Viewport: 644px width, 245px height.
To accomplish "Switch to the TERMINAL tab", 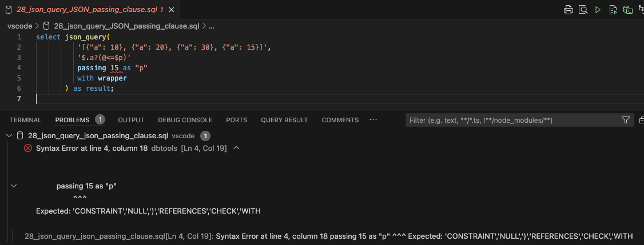I will point(25,120).
